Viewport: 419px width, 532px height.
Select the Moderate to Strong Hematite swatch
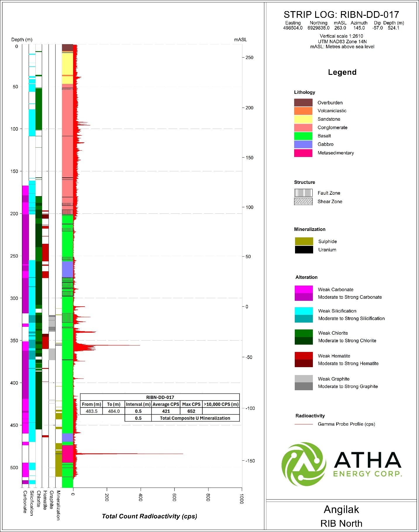[x=304, y=363]
